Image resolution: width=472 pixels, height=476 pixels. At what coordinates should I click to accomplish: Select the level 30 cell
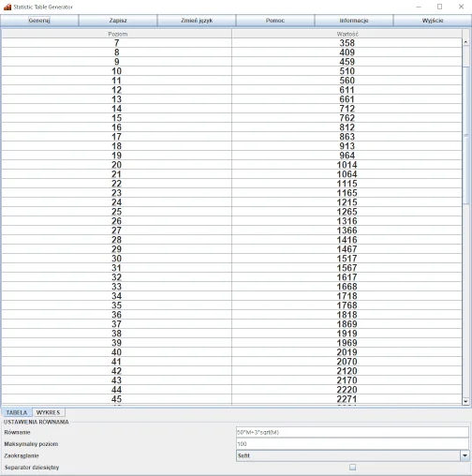[117, 259]
